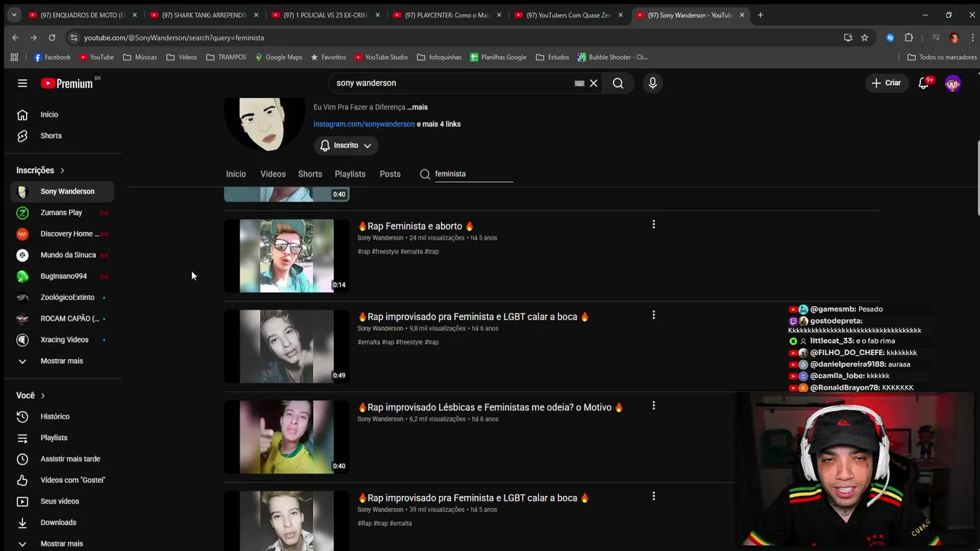Screen dimensions: 980x551
Task: Go back in browser
Action: pyautogui.click(x=15, y=37)
